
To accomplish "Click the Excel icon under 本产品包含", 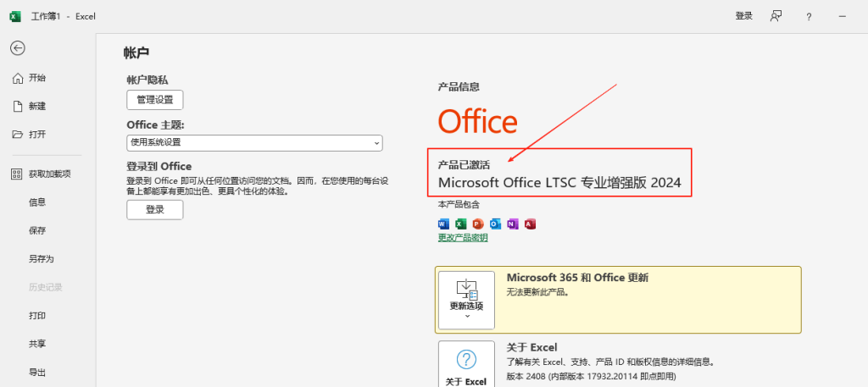I will coord(460,224).
